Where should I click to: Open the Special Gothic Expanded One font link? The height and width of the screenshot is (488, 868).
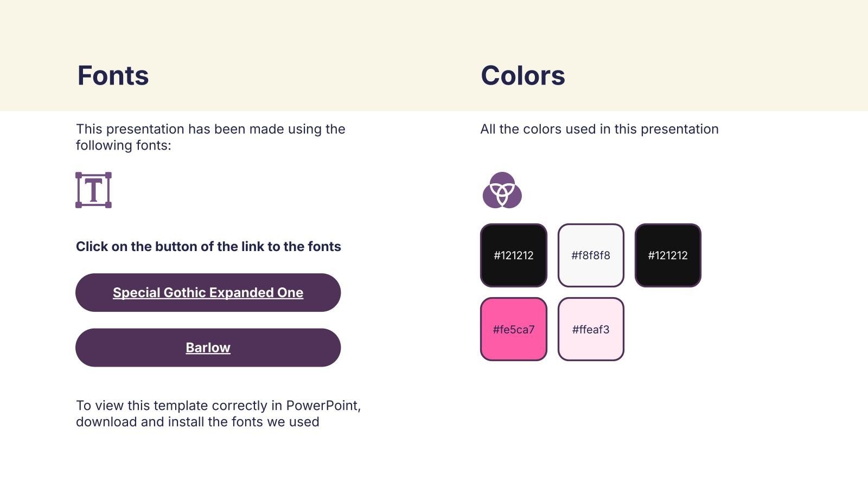click(208, 293)
